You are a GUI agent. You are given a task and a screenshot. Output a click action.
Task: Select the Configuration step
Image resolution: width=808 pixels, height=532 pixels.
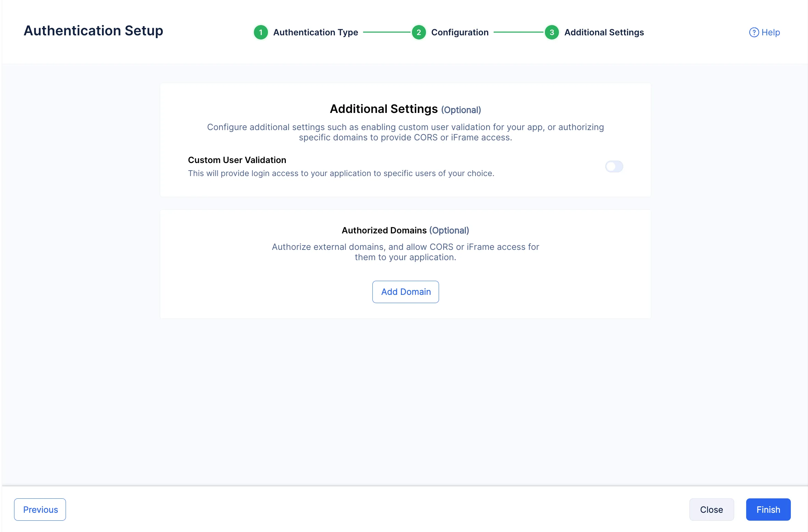point(460,32)
